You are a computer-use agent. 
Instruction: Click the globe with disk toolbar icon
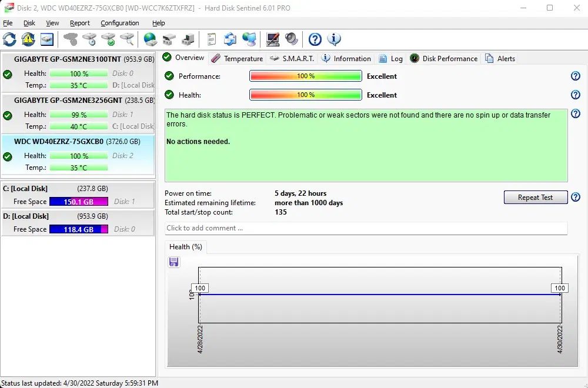(x=151, y=39)
